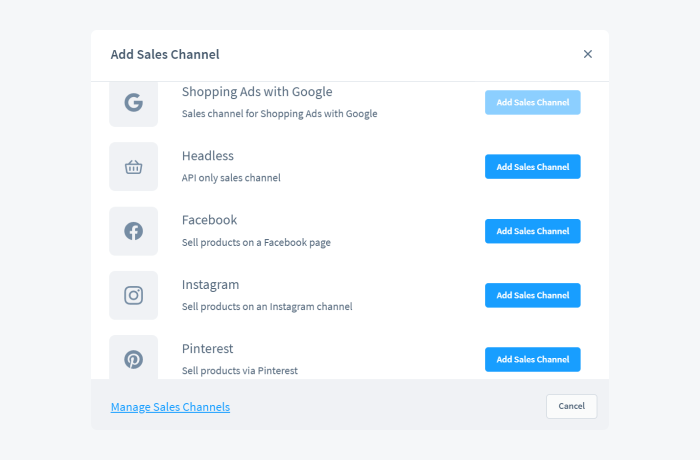Click 'Sell products on a Facebook page' description

(x=256, y=243)
